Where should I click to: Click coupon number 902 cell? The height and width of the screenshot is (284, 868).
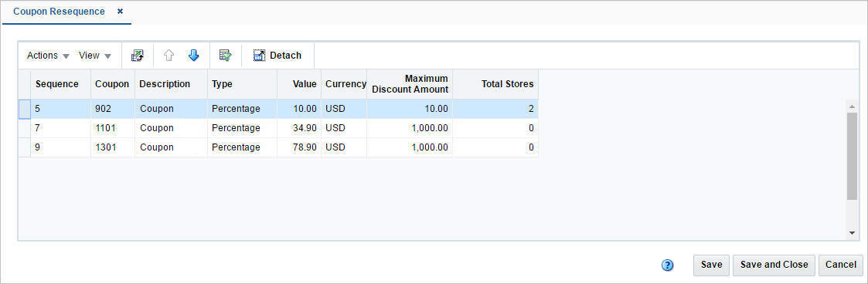click(112, 109)
